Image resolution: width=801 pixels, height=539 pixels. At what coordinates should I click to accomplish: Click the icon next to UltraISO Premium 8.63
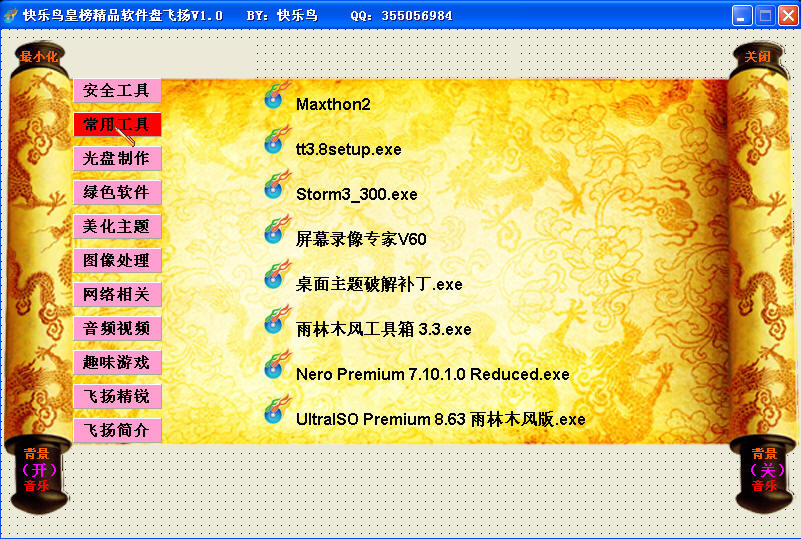pos(277,410)
